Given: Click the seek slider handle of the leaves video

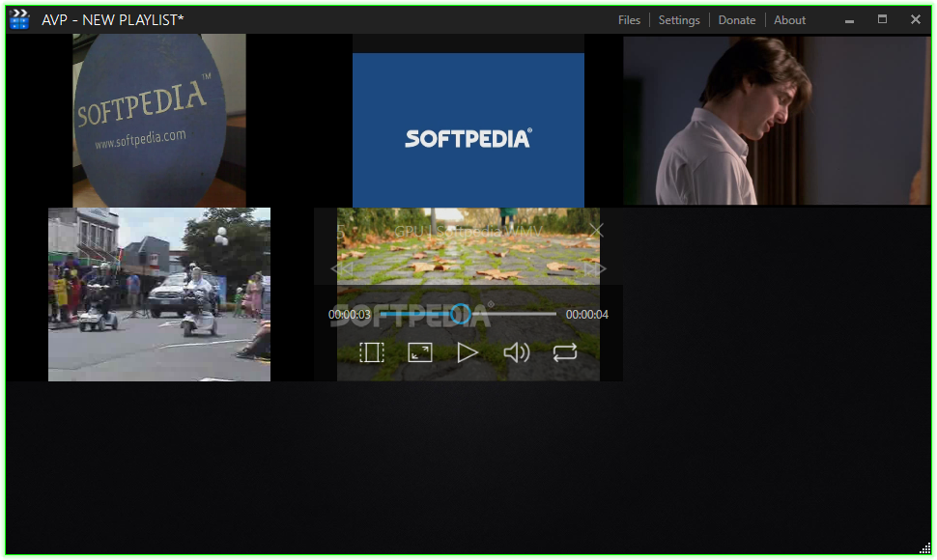Looking at the screenshot, I should tap(460, 314).
